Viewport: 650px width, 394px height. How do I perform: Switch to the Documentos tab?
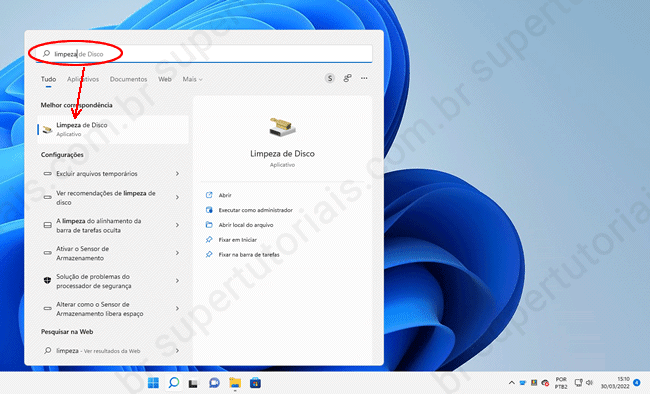(128, 79)
